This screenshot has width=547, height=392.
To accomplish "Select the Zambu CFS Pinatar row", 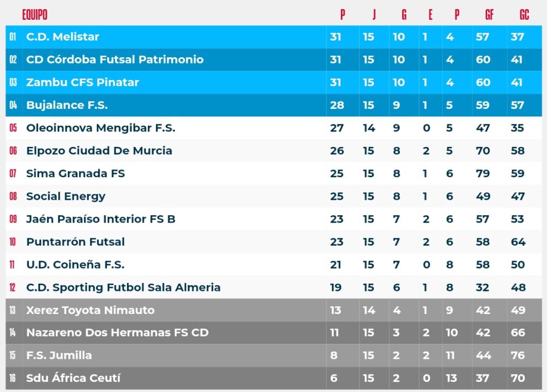I will pyautogui.click(x=273, y=82).
